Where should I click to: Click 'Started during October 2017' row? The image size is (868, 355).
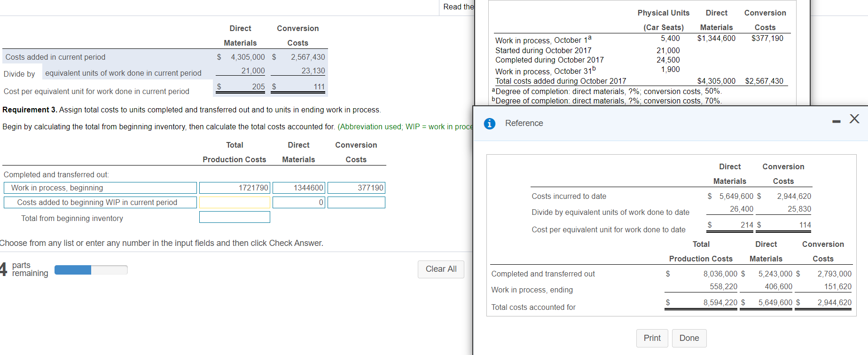click(x=543, y=50)
